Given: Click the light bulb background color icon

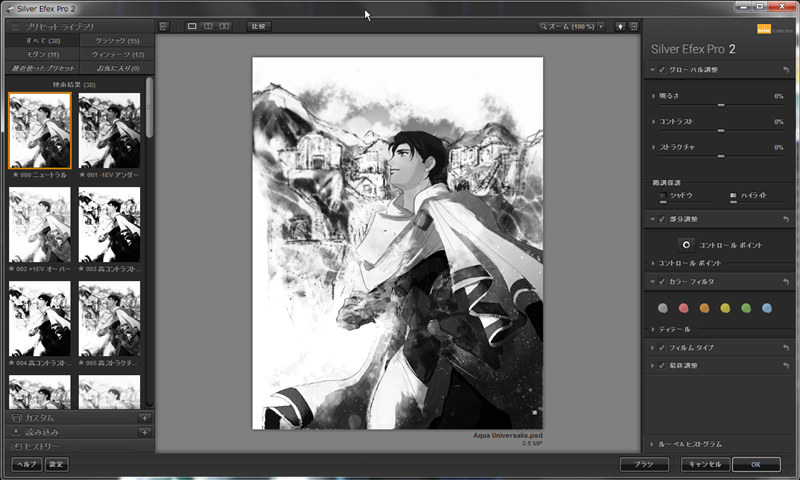Looking at the screenshot, I should pyautogui.click(x=620, y=26).
